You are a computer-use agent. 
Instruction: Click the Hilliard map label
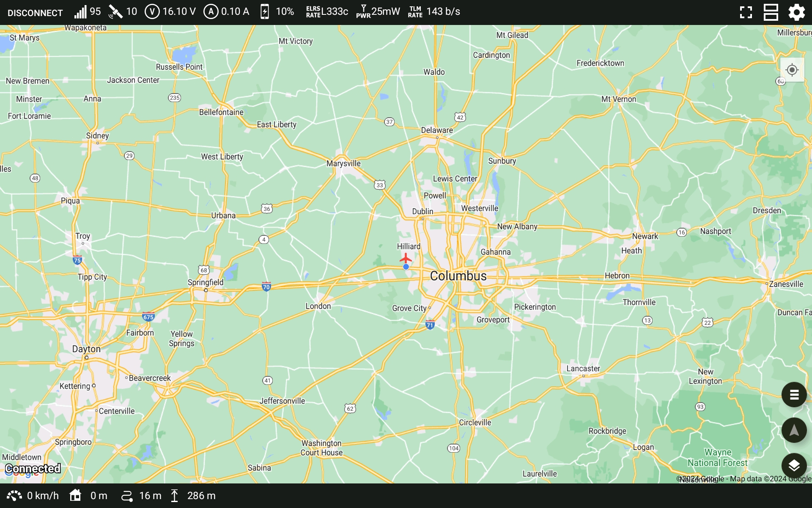pyautogui.click(x=409, y=246)
